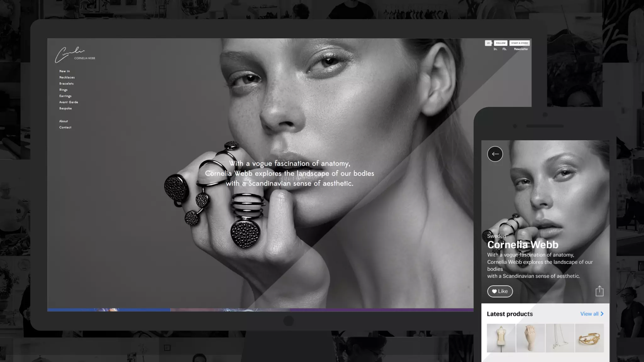The image size is (644, 362).
Task: Tap the Cornelia Webb heading on phone
Action: pos(523,244)
